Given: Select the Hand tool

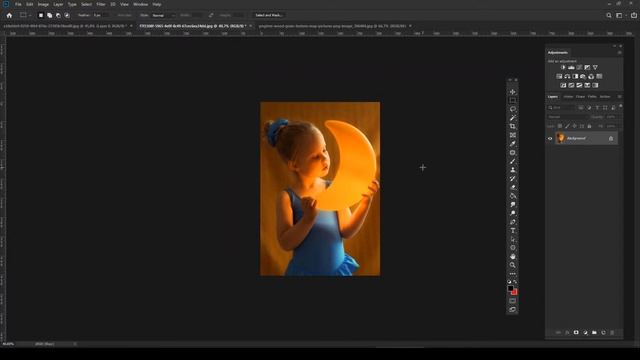Looking at the screenshot, I should [513, 256].
